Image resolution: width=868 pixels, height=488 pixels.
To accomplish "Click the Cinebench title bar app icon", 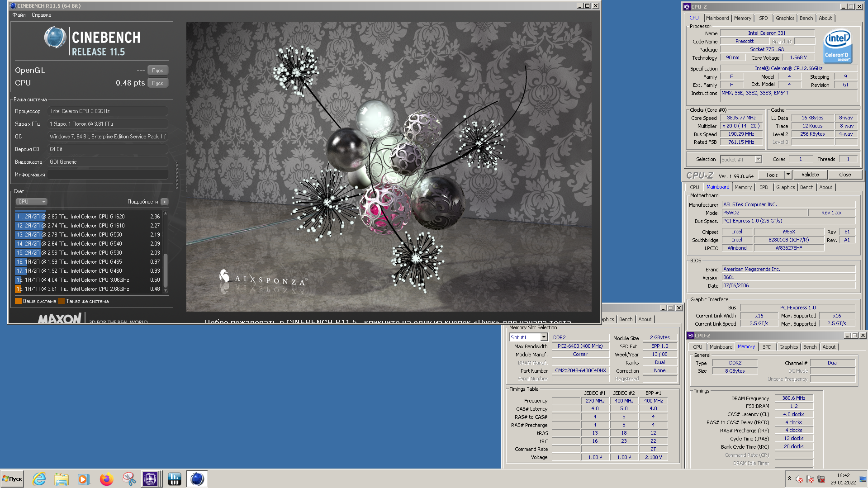I will (x=13, y=6).
